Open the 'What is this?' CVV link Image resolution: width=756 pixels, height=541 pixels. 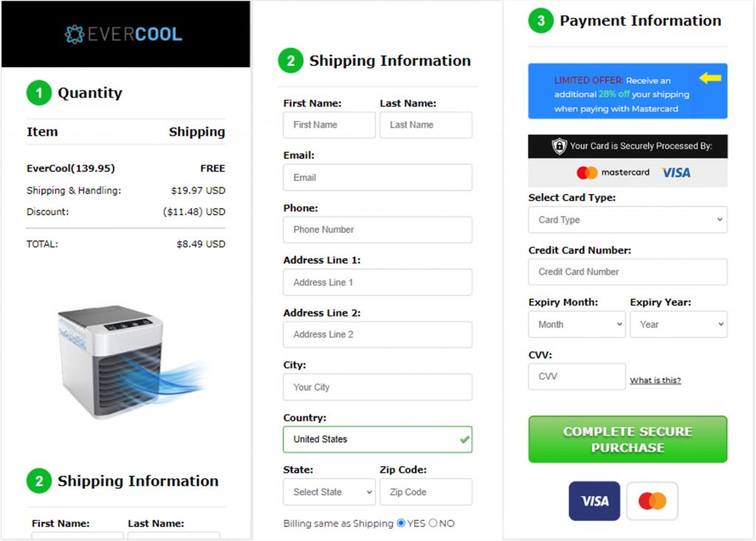click(x=655, y=381)
